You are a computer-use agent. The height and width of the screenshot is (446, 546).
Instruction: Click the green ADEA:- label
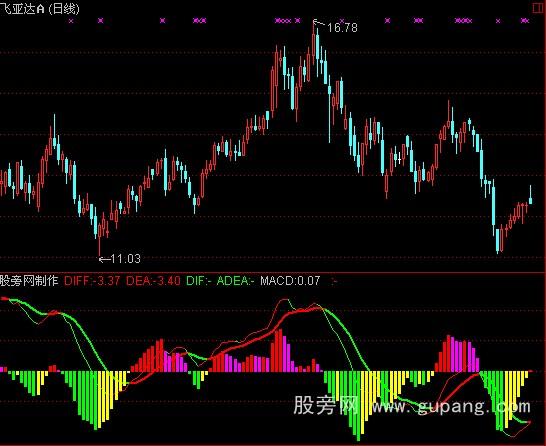point(236,281)
